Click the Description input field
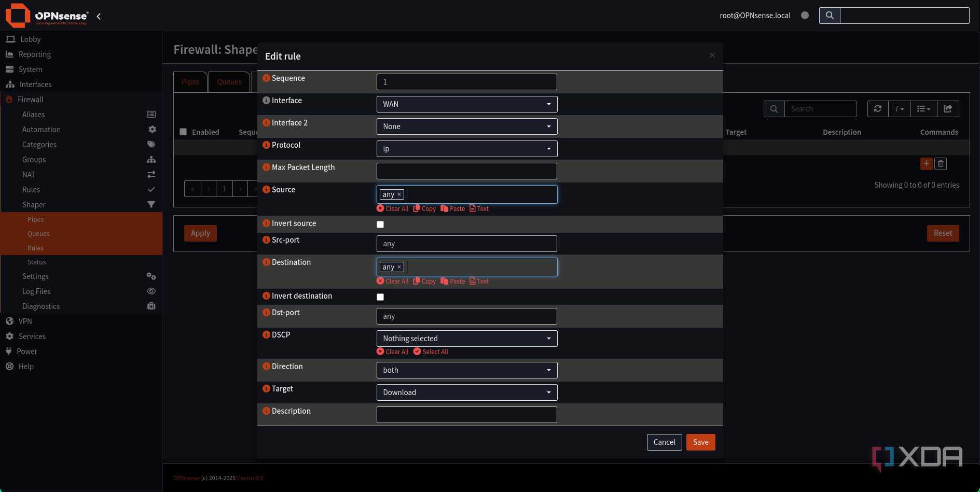 click(x=467, y=415)
